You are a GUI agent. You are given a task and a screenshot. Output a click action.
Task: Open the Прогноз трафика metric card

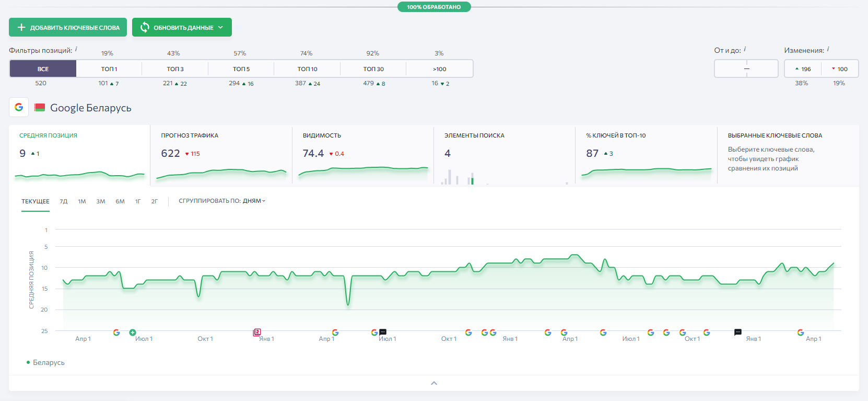click(x=221, y=155)
